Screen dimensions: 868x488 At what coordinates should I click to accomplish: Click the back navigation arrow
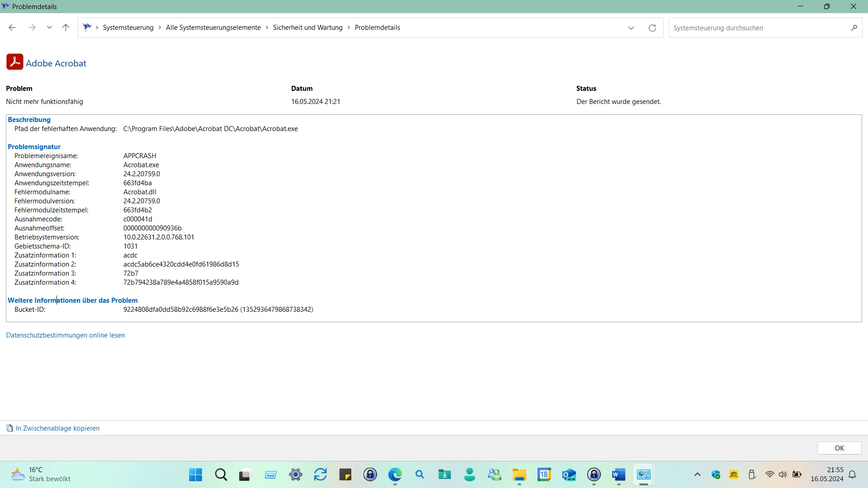tap(12, 28)
